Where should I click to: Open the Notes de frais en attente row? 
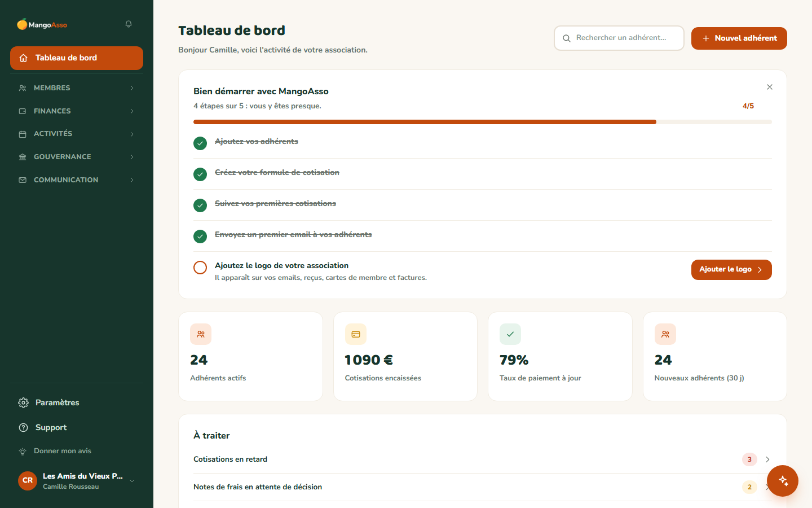point(483,487)
